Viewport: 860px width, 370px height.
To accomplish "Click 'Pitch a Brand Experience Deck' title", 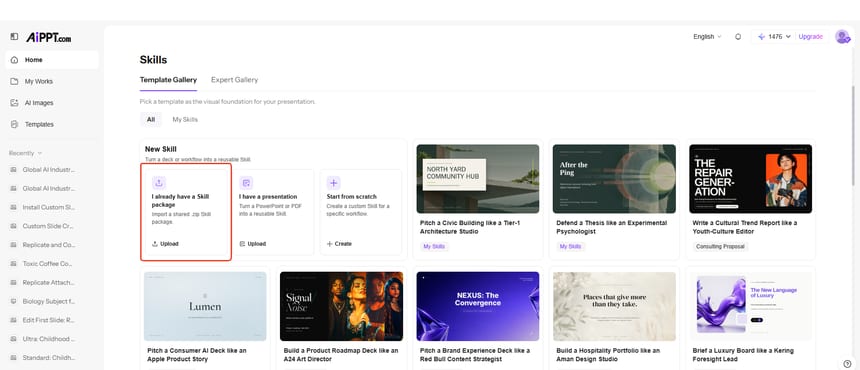I will pyautogui.click(x=475, y=355).
